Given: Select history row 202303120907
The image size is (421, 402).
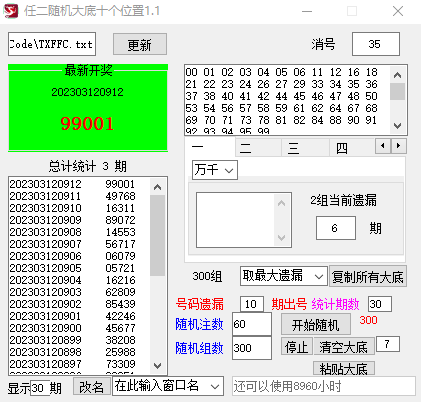Looking at the screenshot, I should click(79, 244).
